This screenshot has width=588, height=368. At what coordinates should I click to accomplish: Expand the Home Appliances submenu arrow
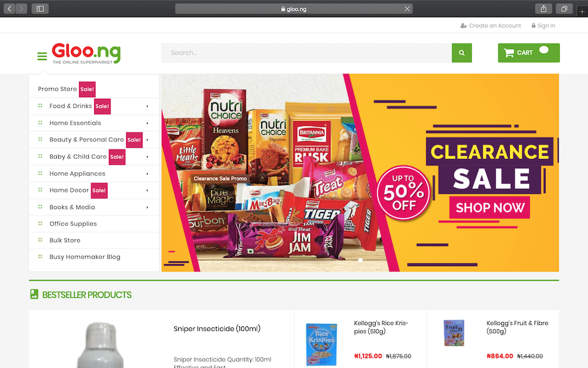(x=148, y=174)
